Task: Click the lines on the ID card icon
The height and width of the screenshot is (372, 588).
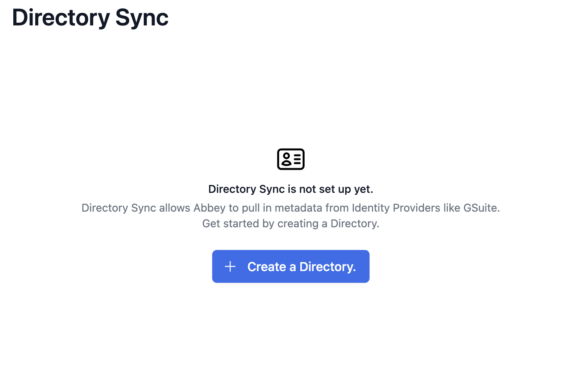Action: pyautogui.click(x=297, y=159)
